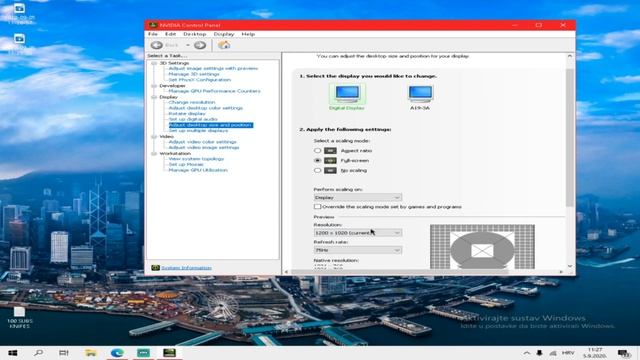Open Adjust video image settings
This screenshot has height=360, width=640.
(x=204, y=147)
